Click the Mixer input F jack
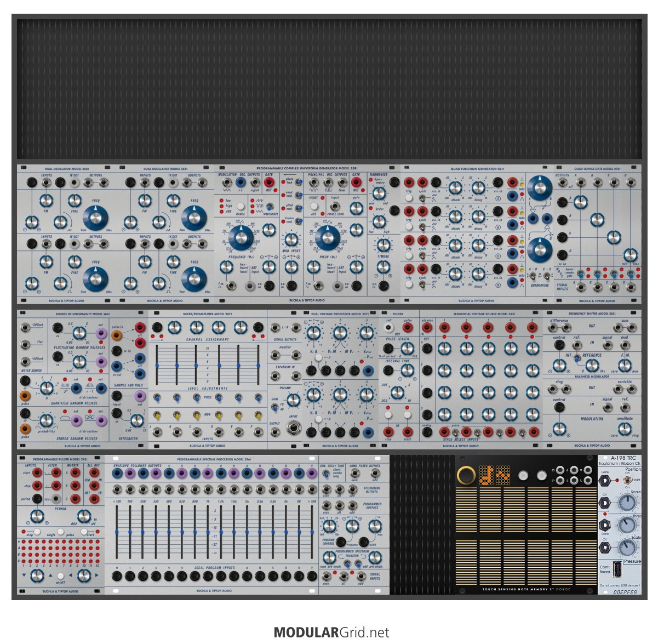Viewport: 664px width, 644px height. [257, 432]
